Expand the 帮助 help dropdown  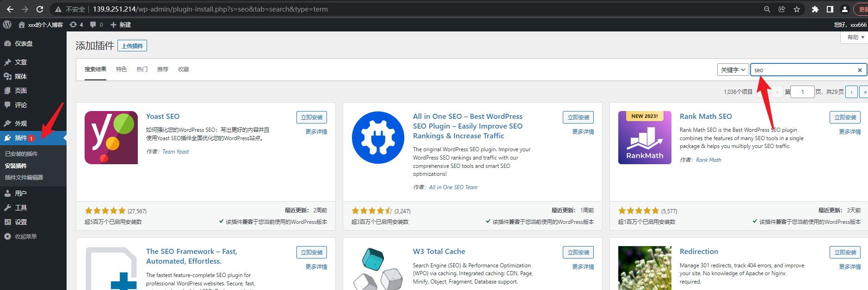coord(856,37)
